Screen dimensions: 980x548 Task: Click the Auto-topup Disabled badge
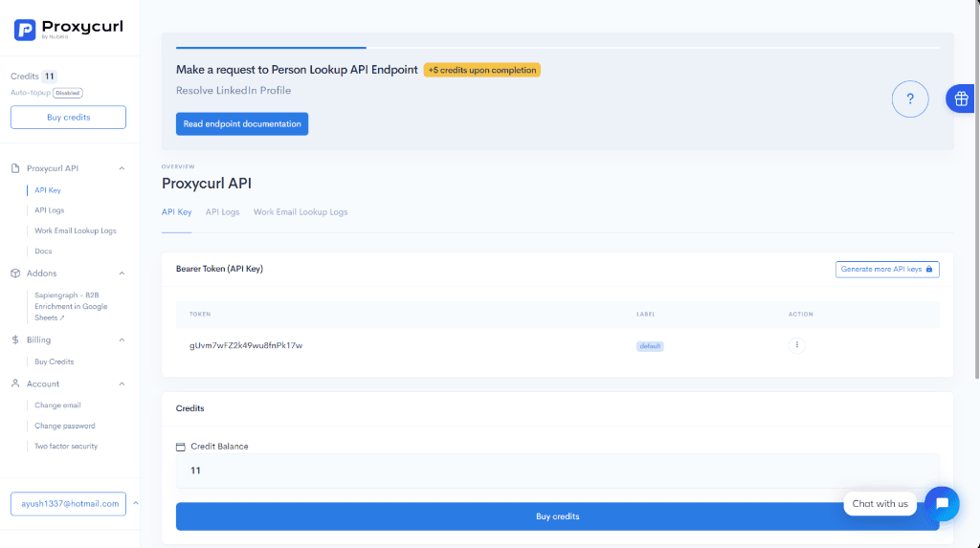(68, 93)
